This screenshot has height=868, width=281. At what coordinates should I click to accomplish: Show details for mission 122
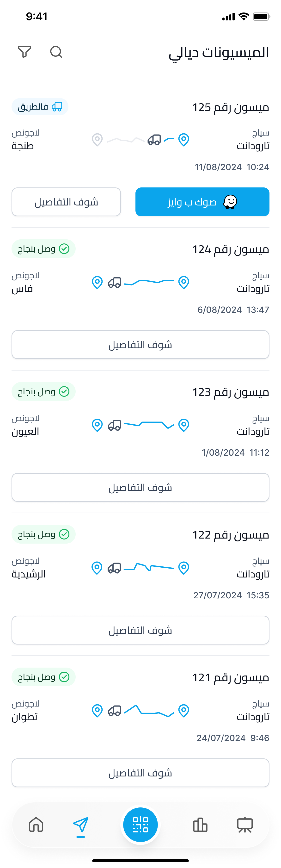140,630
